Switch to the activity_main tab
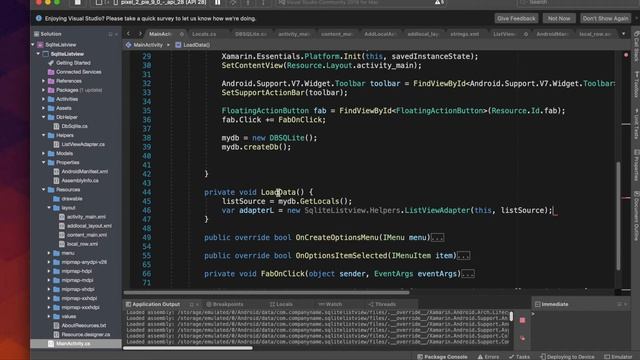This screenshot has height=360, width=640. (294, 34)
